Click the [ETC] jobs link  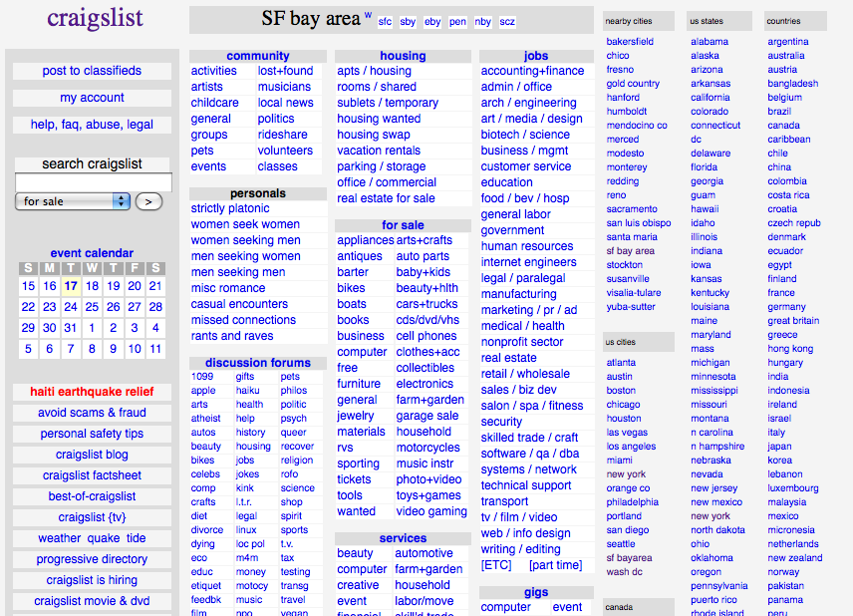(x=495, y=565)
